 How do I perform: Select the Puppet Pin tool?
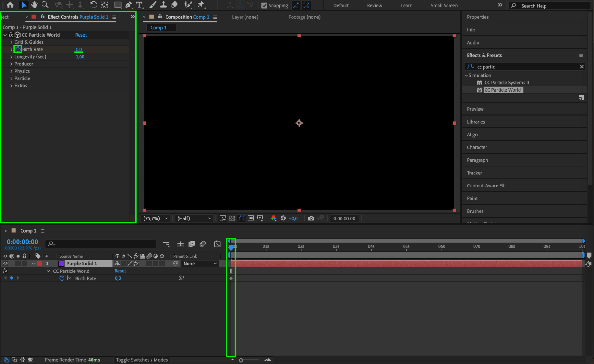pyautogui.click(x=201, y=5)
